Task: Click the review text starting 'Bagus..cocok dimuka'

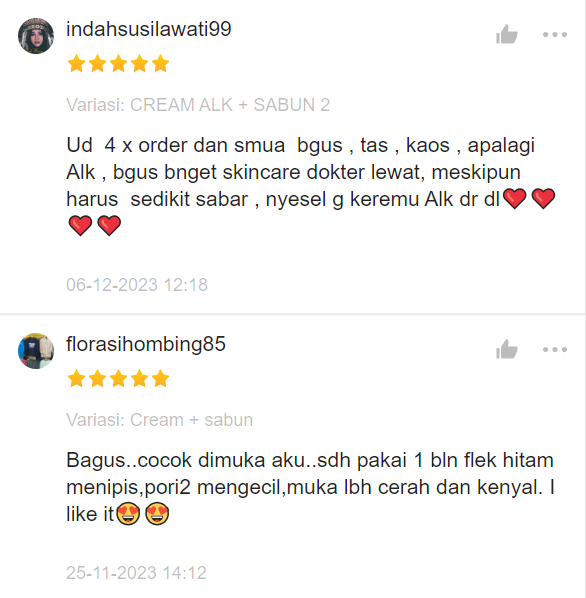Action: (310, 487)
